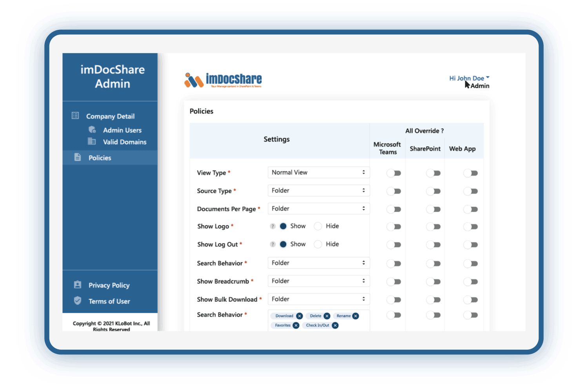The height and width of the screenshot is (392, 588).
Task: Toggle Source Type Web App override
Action: tap(470, 191)
